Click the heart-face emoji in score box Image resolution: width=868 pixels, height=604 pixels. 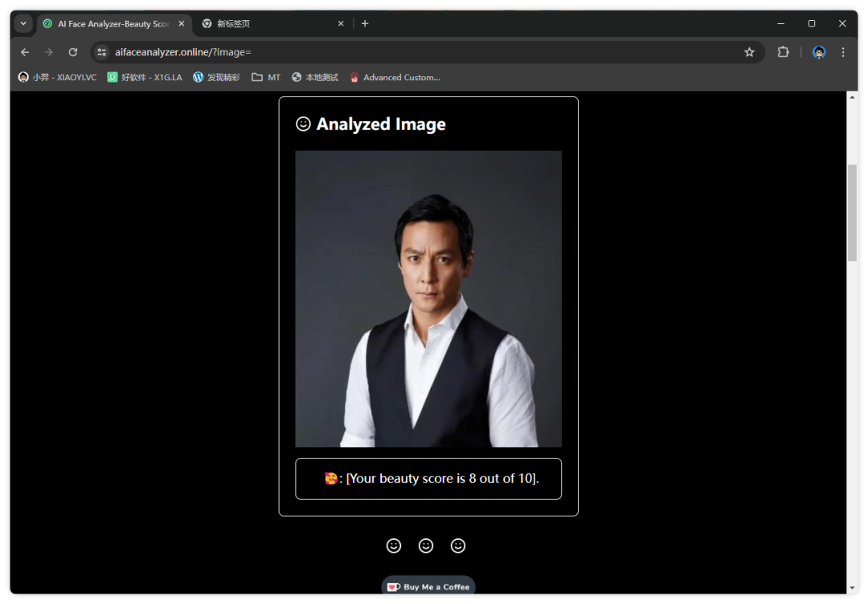(x=330, y=479)
